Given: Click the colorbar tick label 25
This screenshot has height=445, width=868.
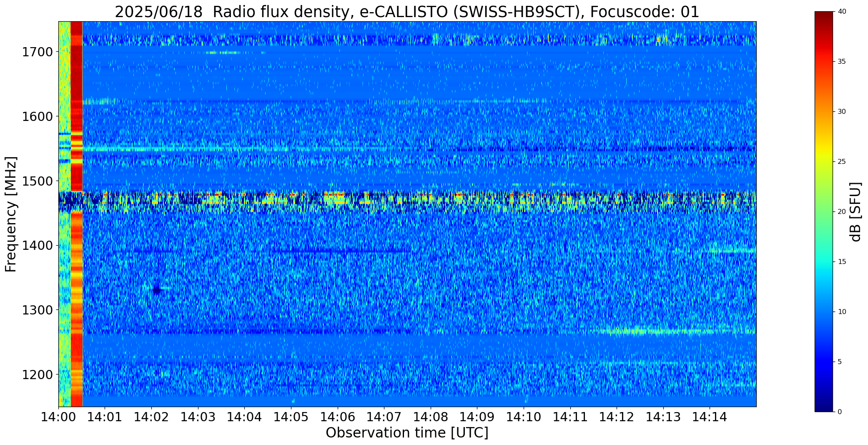Looking at the screenshot, I should tap(842, 162).
